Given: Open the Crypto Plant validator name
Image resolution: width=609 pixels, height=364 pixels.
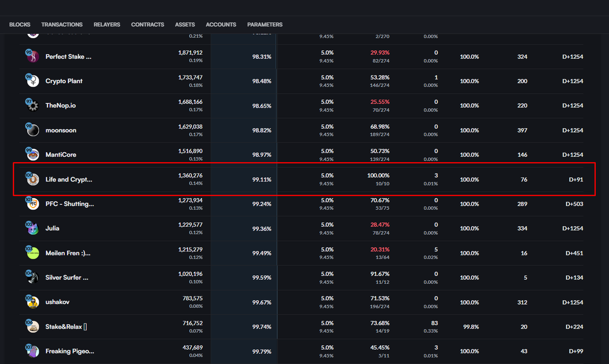Looking at the screenshot, I should pyautogui.click(x=64, y=81).
